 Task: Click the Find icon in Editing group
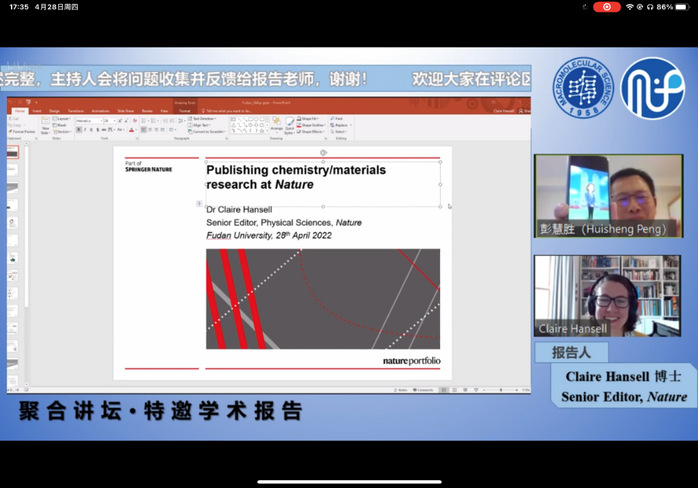338,118
